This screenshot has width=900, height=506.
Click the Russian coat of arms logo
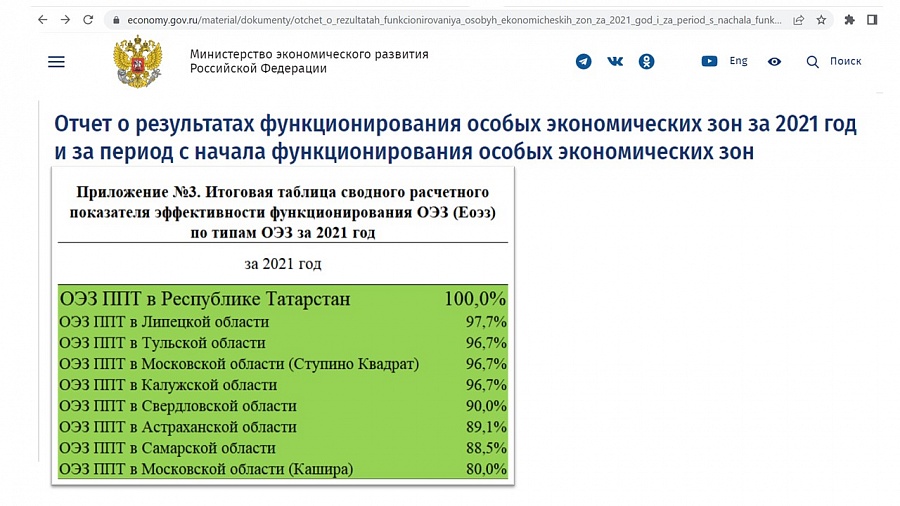click(137, 61)
